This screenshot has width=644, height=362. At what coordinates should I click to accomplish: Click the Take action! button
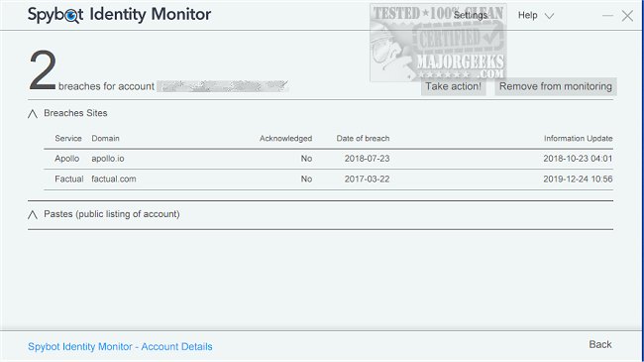point(453,86)
